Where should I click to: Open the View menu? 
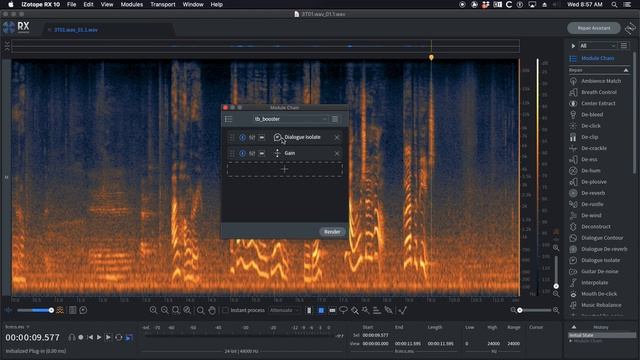(x=107, y=4)
